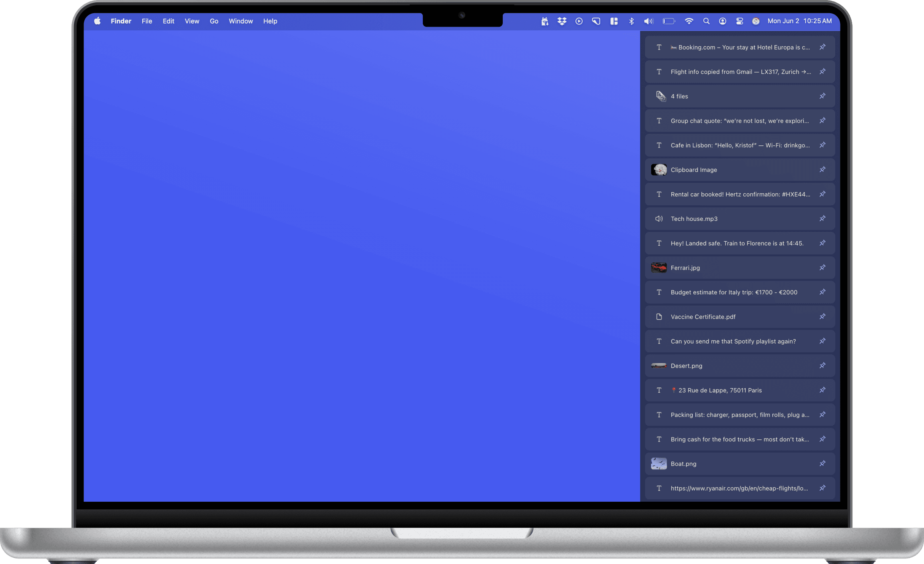This screenshot has height=564, width=924.
Task: Pin the Vaccine Certificate.pdf entry
Action: pos(822,316)
